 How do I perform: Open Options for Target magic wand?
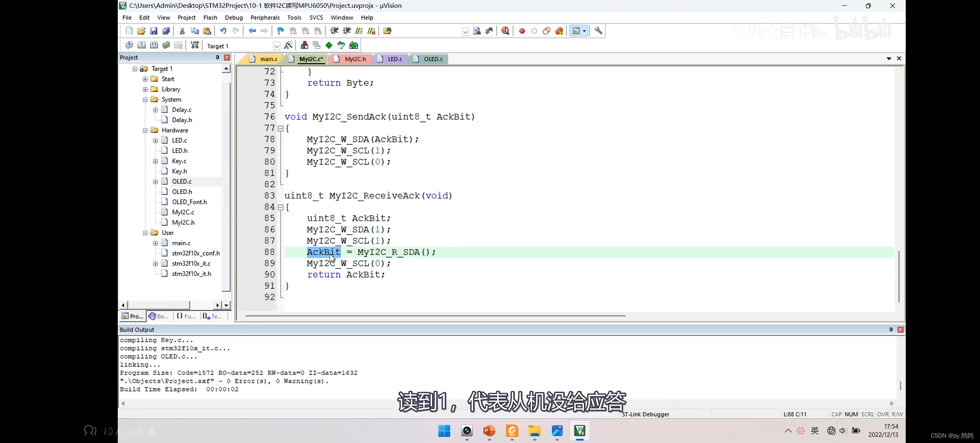coord(289,45)
